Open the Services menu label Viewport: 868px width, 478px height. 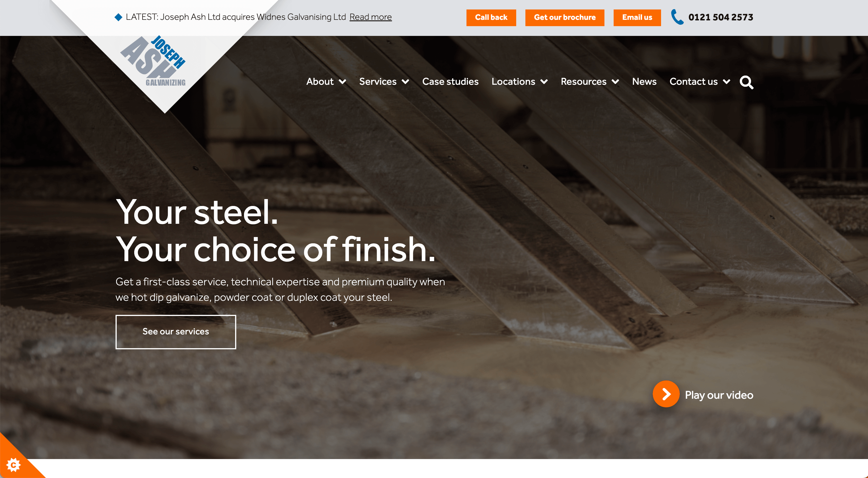click(377, 82)
